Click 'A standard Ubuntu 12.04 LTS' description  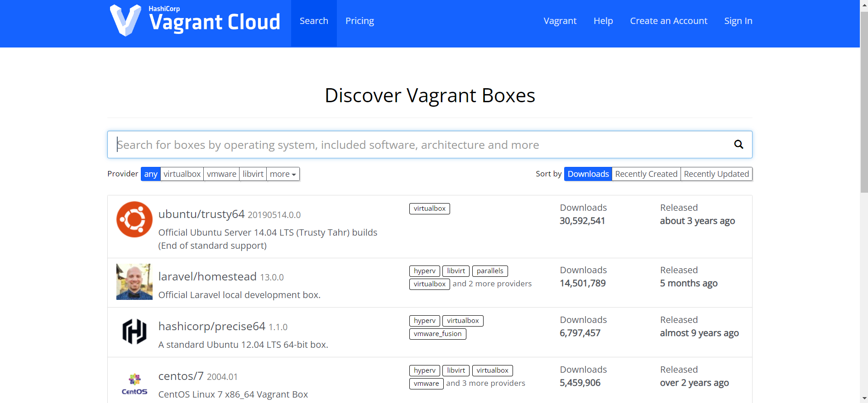click(x=243, y=345)
